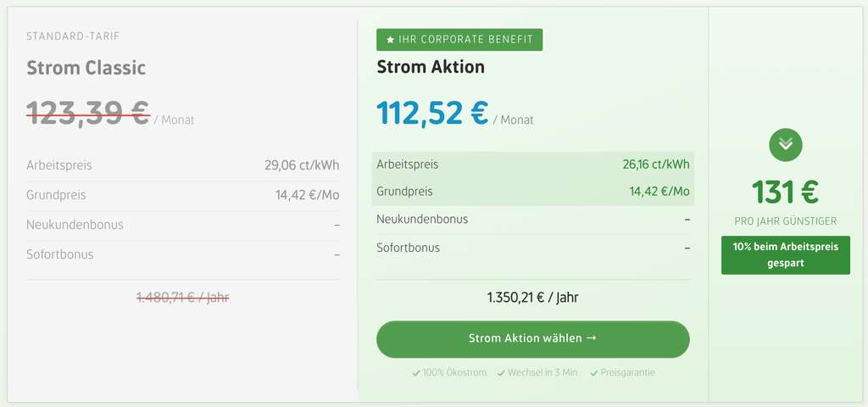Image resolution: width=868 pixels, height=407 pixels.
Task: Click the Sofortbonus row in Strom Aktion
Action: coord(532,248)
